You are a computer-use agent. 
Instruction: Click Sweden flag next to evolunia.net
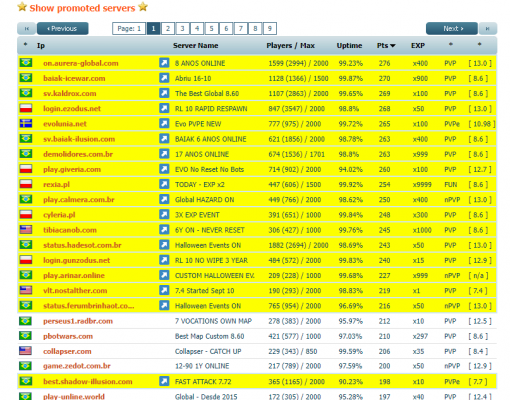pyautogui.click(x=26, y=123)
